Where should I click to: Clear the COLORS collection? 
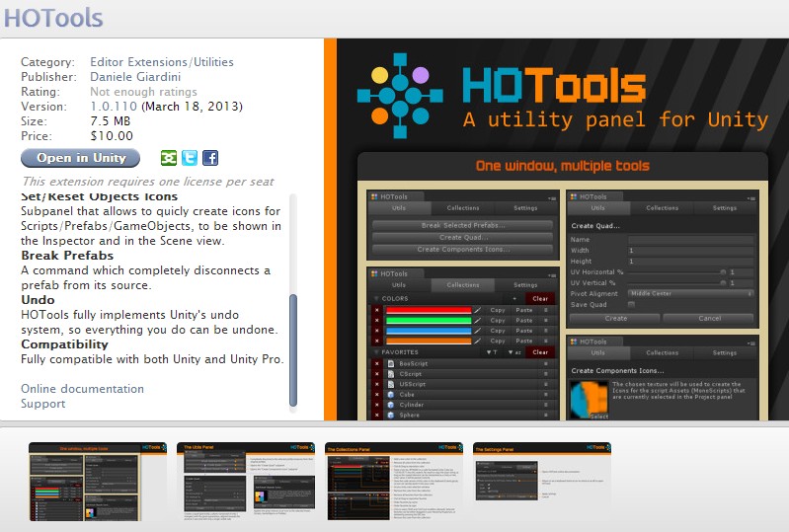[540, 299]
